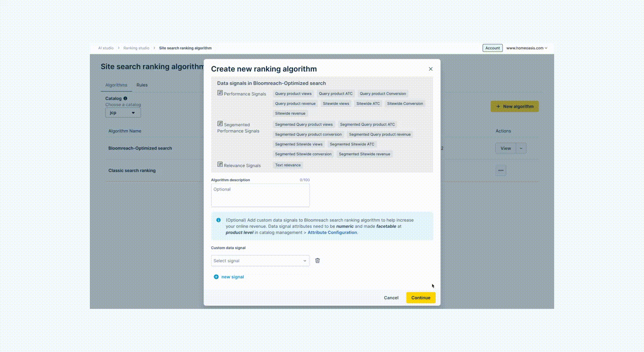Click the Sitewide ATC signal tag
Image resolution: width=644 pixels, height=352 pixels.
368,104
